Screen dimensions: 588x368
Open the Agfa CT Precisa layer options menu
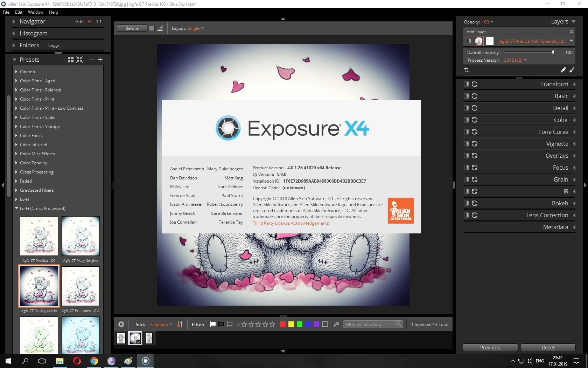point(572,41)
